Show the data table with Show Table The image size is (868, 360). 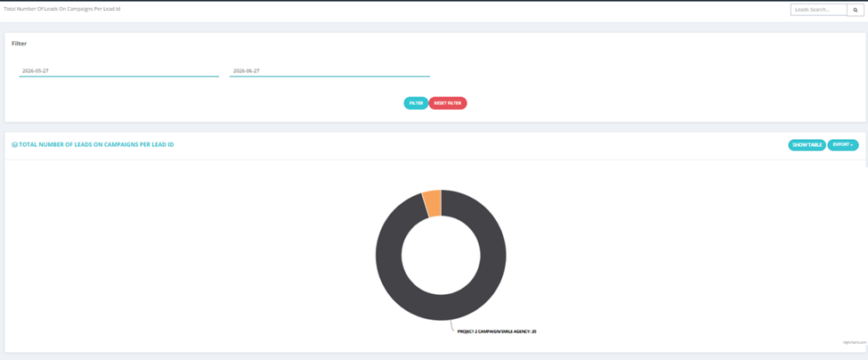[x=807, y=145]
